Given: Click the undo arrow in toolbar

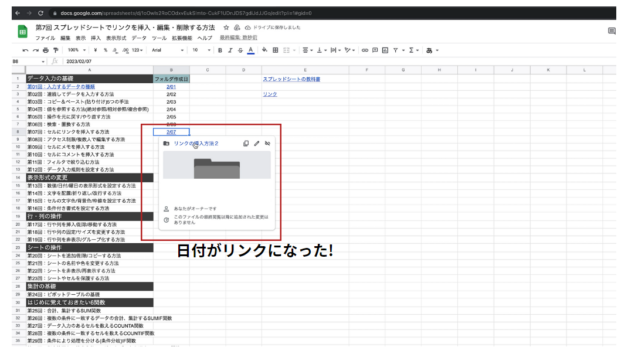Looking at the screenshot, I should pos(25,50).
